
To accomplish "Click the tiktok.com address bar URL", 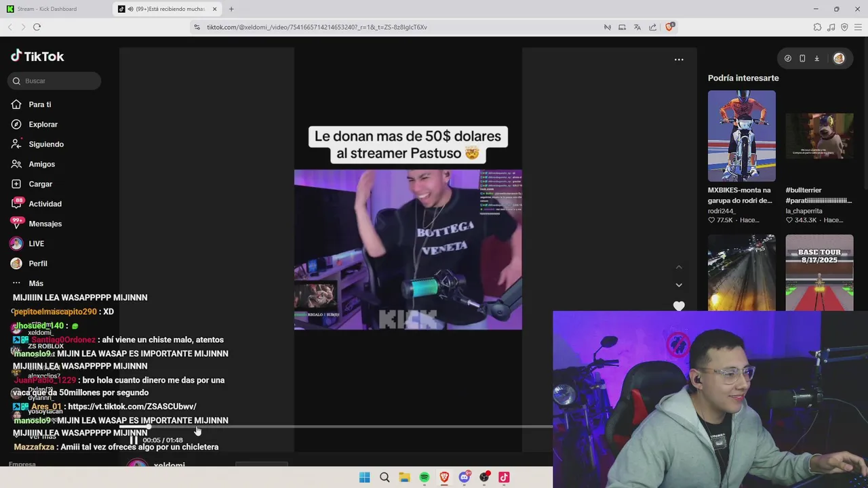I will [x=317, y=27].
